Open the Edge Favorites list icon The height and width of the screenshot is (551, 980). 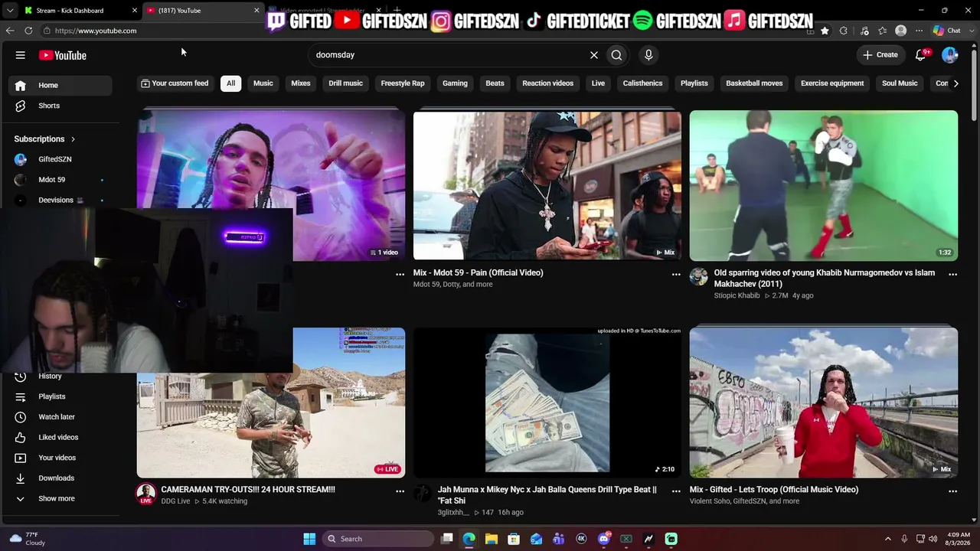pyautogui.click(x=883, y=31)
